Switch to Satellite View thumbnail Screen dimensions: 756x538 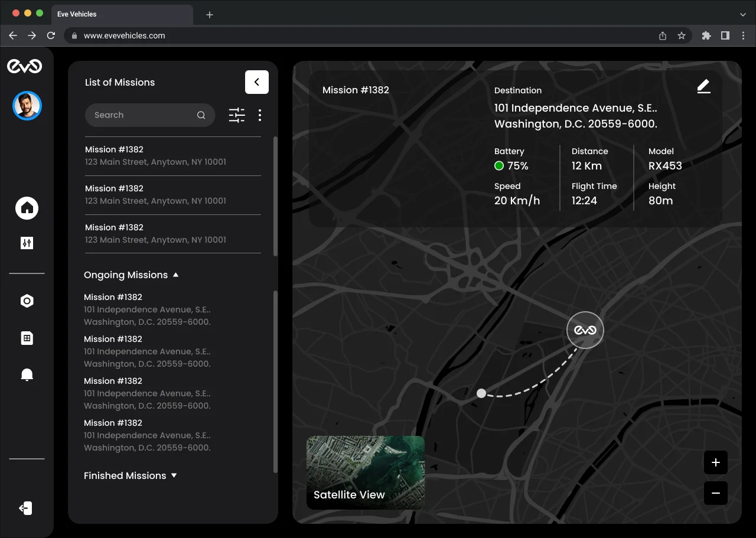(x=366, y=472)
